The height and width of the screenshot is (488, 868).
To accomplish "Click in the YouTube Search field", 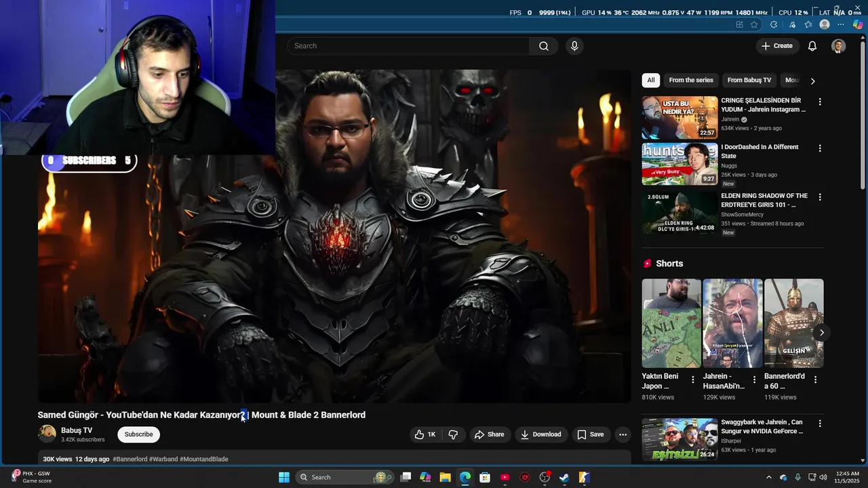I will 408,46.
